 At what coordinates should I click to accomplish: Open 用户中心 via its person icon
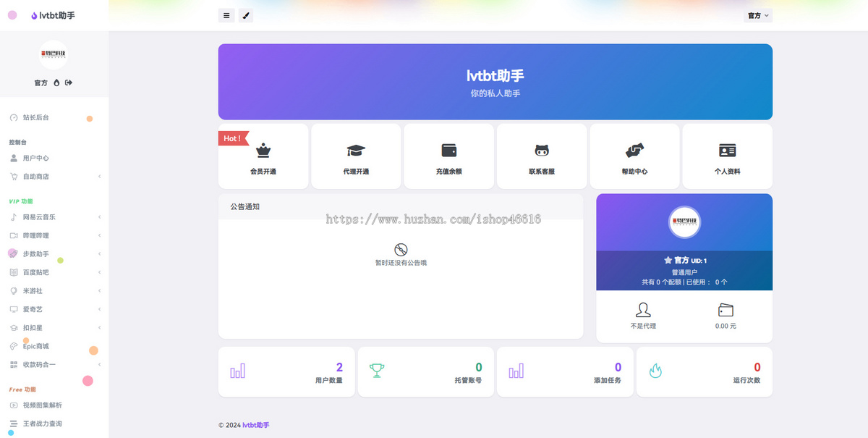[x=14, y=158]
